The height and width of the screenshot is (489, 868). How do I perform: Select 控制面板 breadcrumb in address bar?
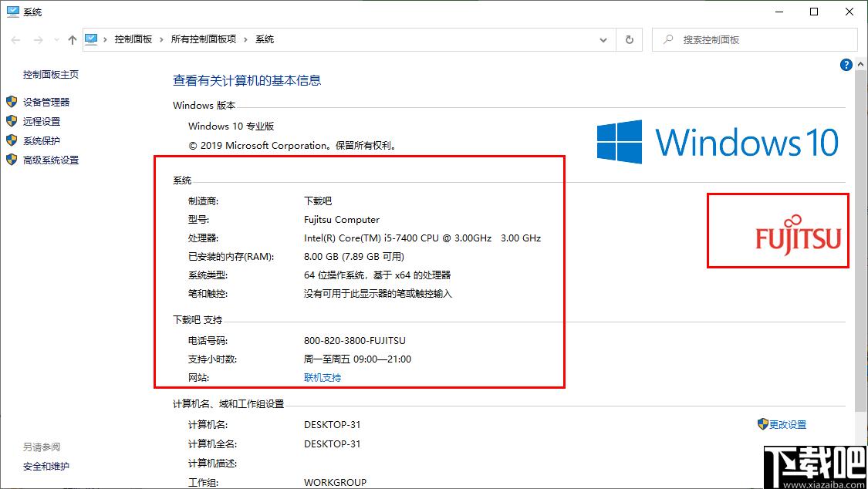click(x=133, y=39)
